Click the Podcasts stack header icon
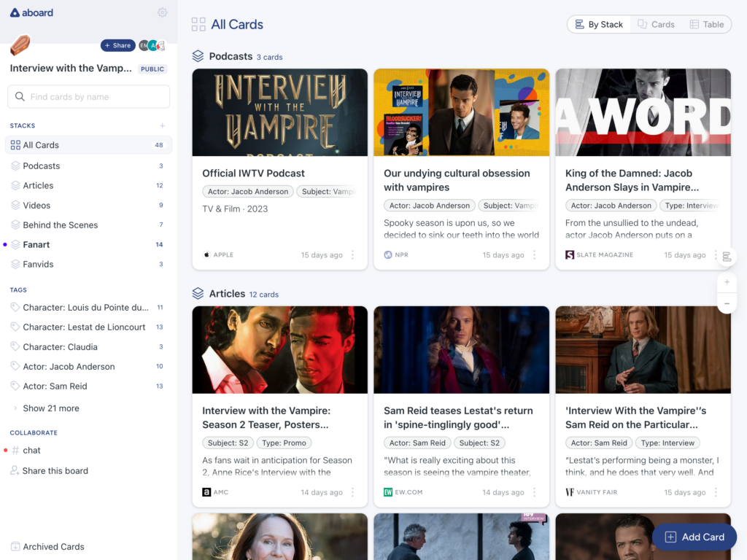747x560 pixels. click(x=198, y=56)
